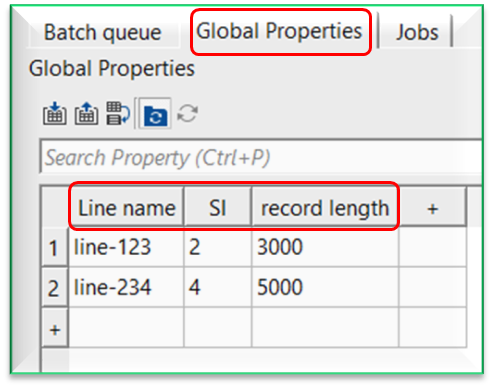The image size is (493, 388).
Task: Select row header 1
Action: click(55, 248)
